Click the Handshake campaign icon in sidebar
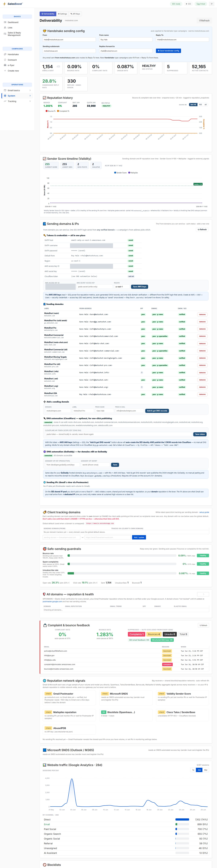Screen dimensions: 217x868 coord(5,54)
